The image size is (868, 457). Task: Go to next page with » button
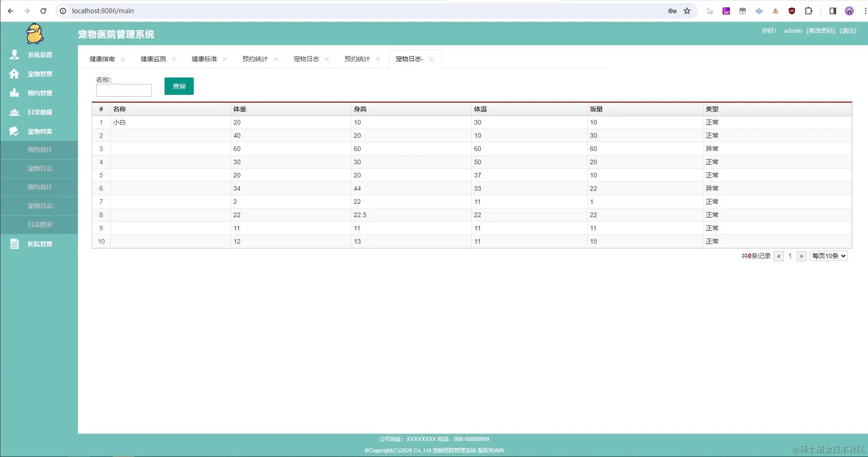pos(801,256)
